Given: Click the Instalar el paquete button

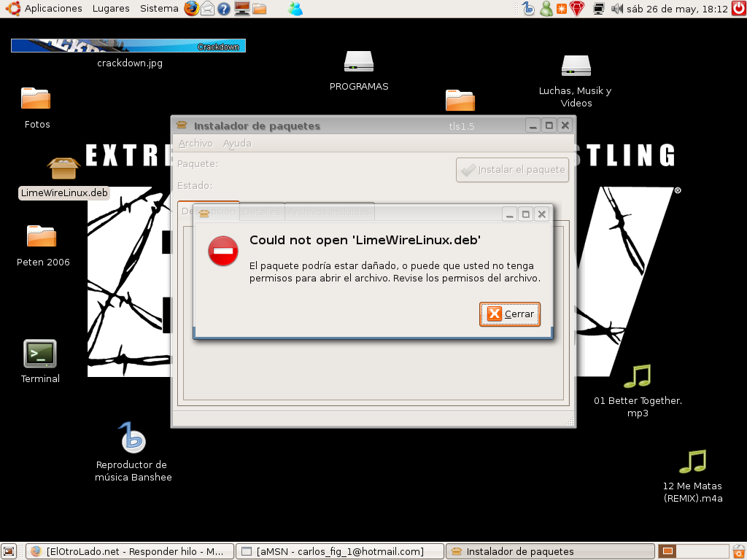Looking at the screenshot, I should coord(513,170).
